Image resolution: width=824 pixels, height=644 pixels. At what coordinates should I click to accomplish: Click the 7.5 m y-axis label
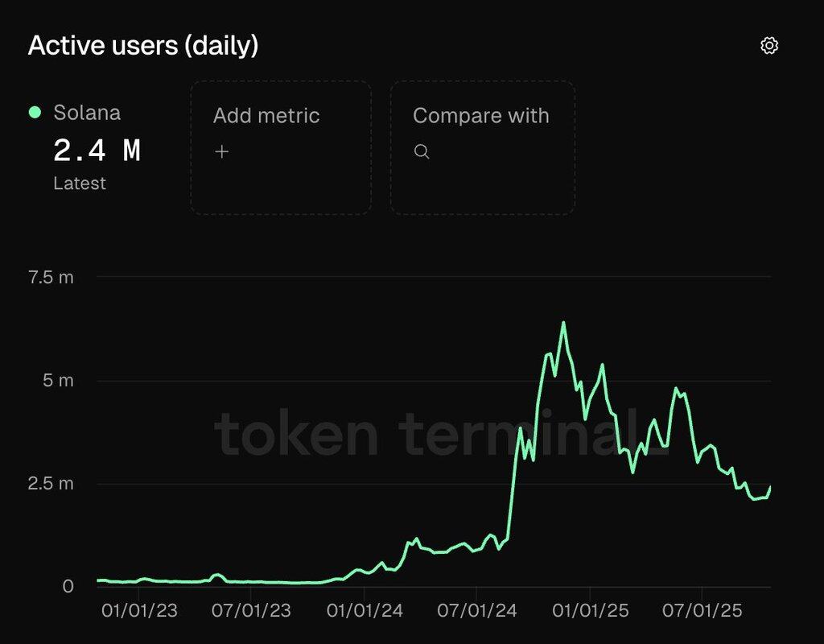[x=51, y=278]
